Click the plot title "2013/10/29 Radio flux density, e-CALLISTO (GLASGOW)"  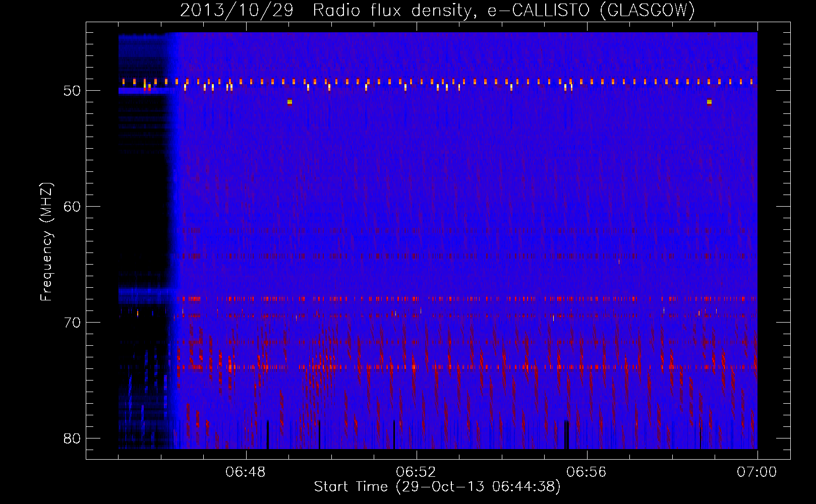(437, 10)
